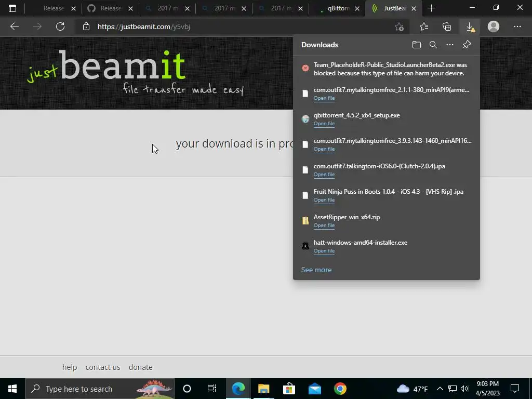Click See more downloads
This screenshot has height=399, width=532.
click(x=316, y=270)
